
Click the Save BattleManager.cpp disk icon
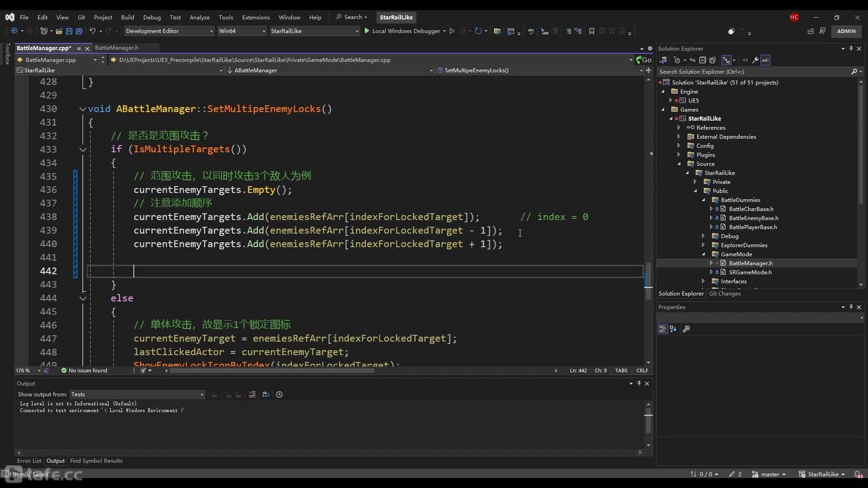(69, 31)
